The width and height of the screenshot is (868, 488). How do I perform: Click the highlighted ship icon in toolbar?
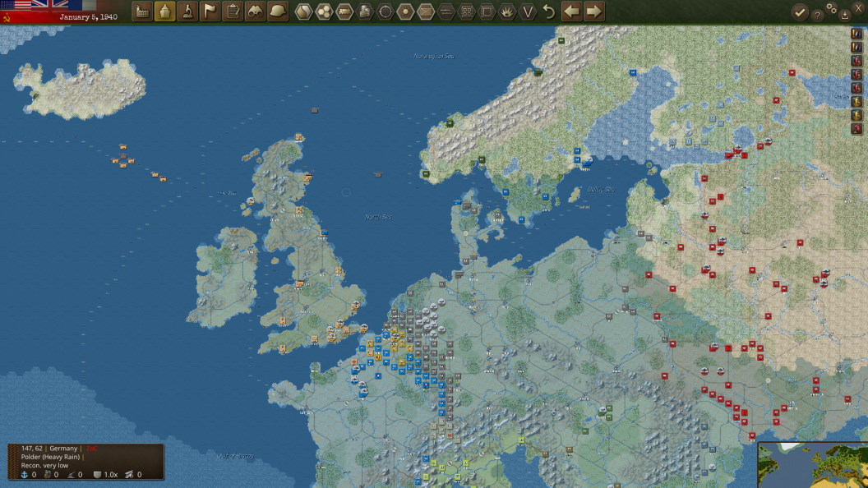[x=165, y=11]
